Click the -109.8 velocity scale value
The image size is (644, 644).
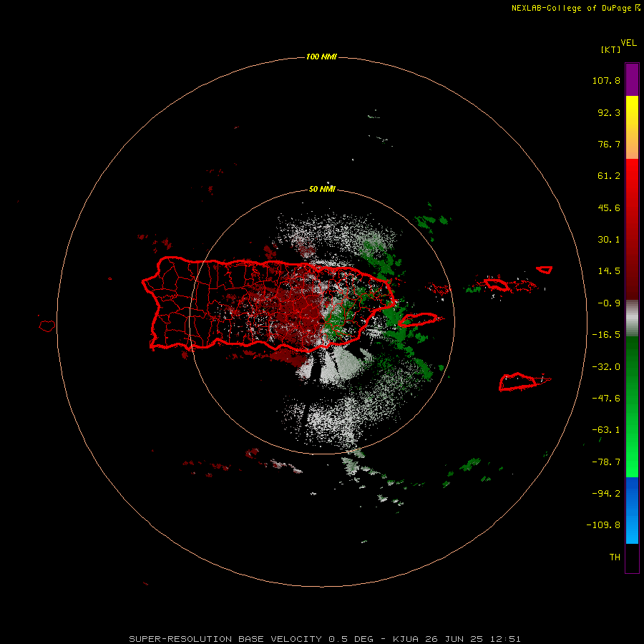click(603, 525)
